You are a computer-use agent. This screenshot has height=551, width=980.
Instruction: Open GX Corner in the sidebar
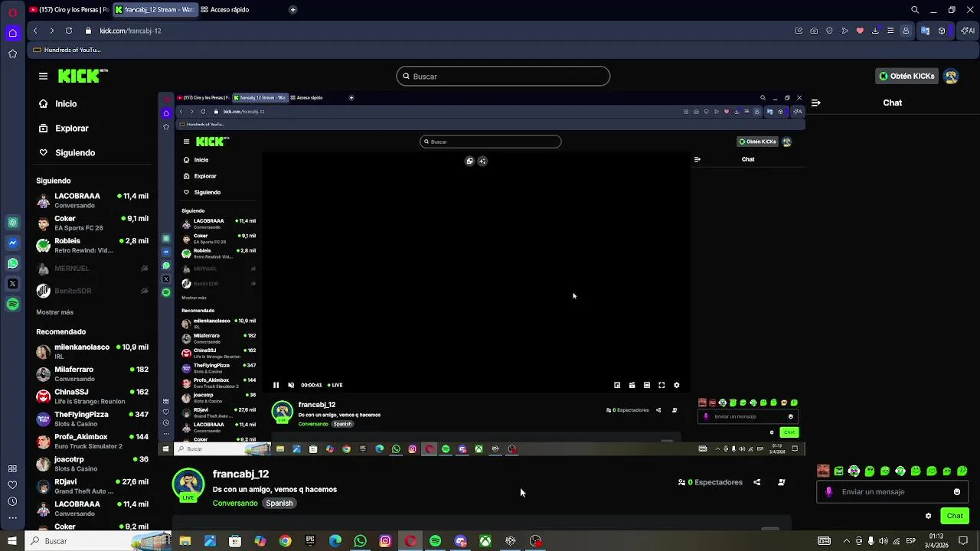point(12,33)
